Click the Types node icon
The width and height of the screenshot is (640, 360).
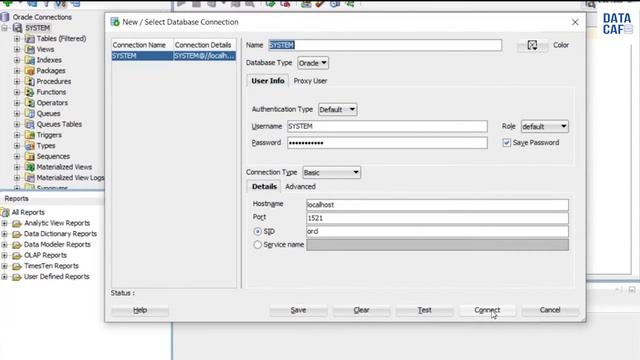[29, 146]
